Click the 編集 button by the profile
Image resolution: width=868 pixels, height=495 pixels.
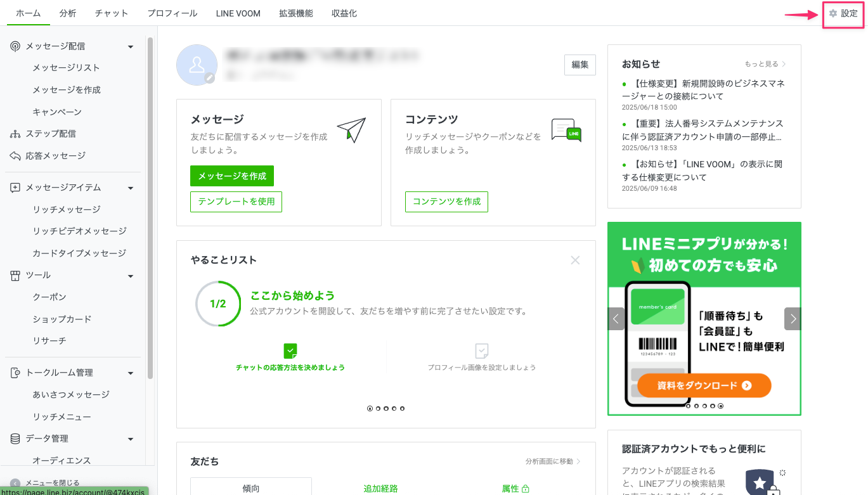[580, 65]
